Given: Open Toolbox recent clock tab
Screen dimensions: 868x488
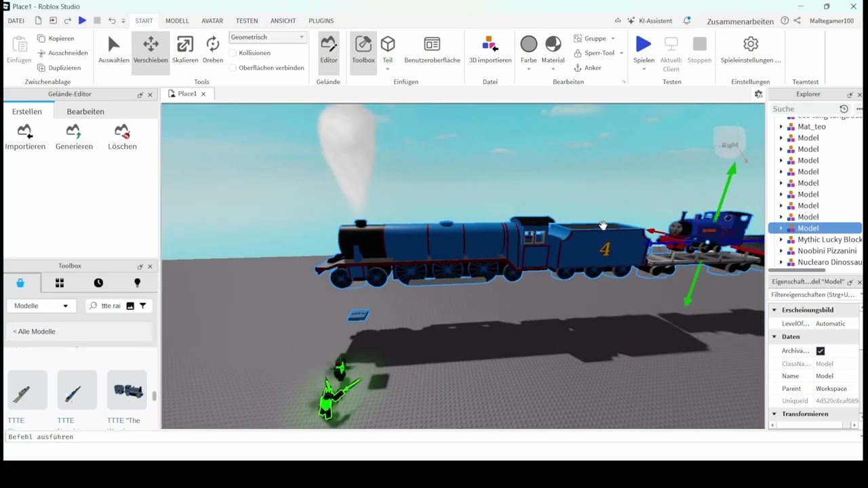Looking at the screenshot, I should (x=98, y=283).
